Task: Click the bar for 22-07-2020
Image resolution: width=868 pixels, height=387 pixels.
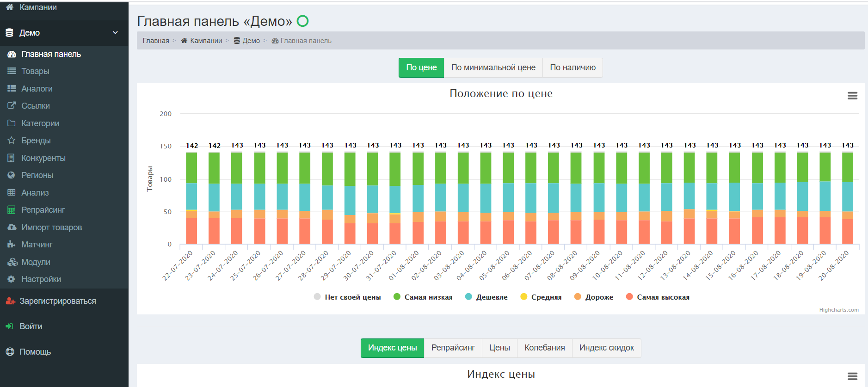Action: (191, 199)
